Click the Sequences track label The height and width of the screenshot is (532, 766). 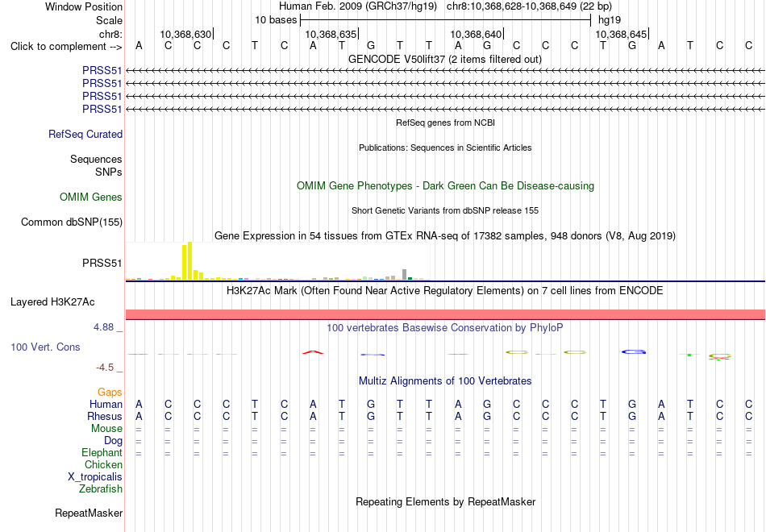[x=96, y=160]
